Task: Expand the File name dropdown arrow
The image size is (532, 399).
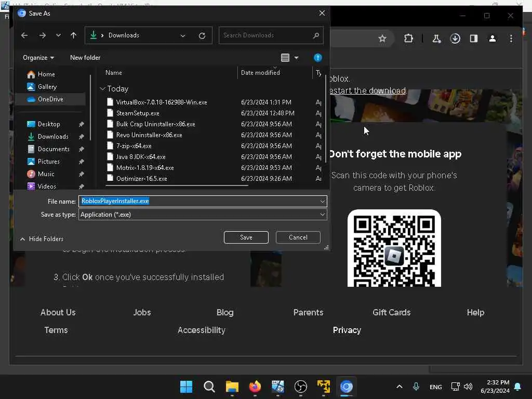Action: click(322, 201)
